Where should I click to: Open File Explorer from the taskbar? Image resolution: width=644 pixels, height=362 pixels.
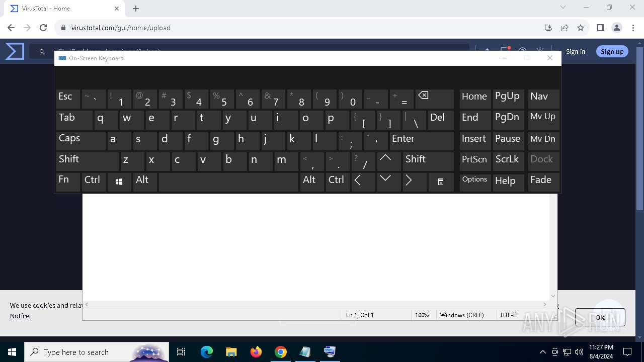point(231,352)
